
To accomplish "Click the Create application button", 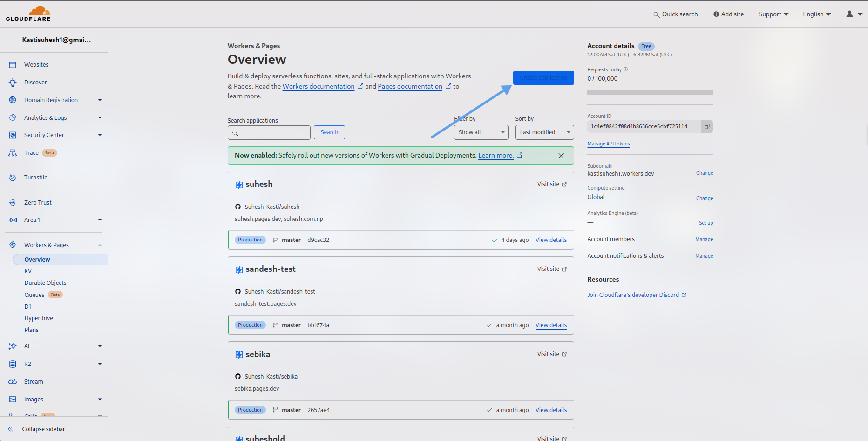I will click(x=543, y=77).
